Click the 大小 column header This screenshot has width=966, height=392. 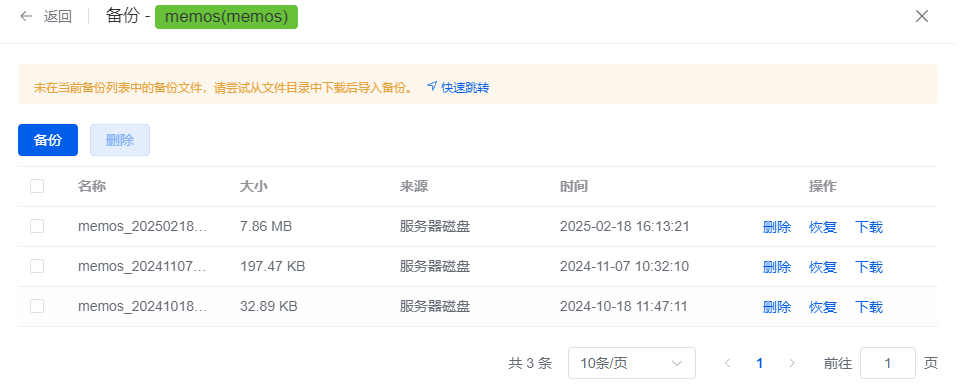point(253,187)
